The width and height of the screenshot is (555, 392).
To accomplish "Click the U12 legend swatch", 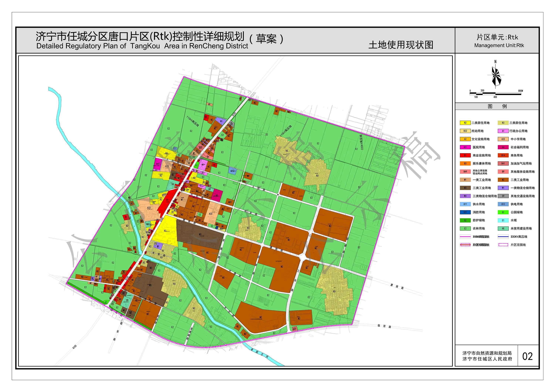I will click(x=503, y=204).
